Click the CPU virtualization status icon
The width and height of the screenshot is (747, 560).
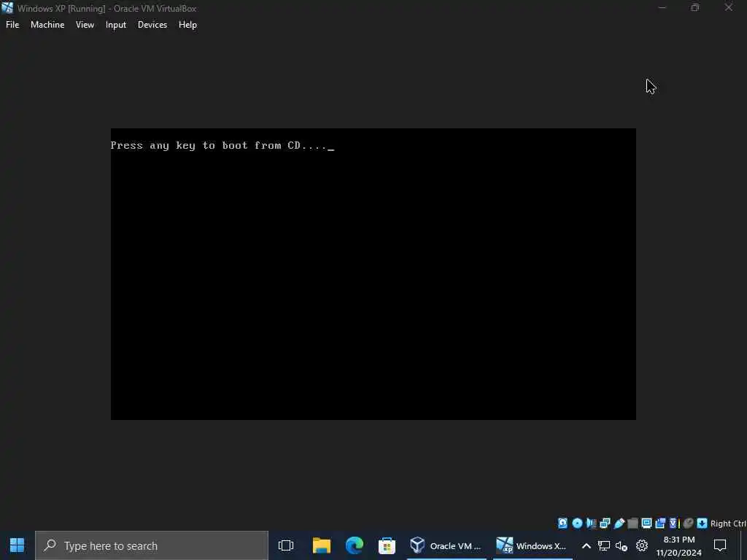(673, 524)
